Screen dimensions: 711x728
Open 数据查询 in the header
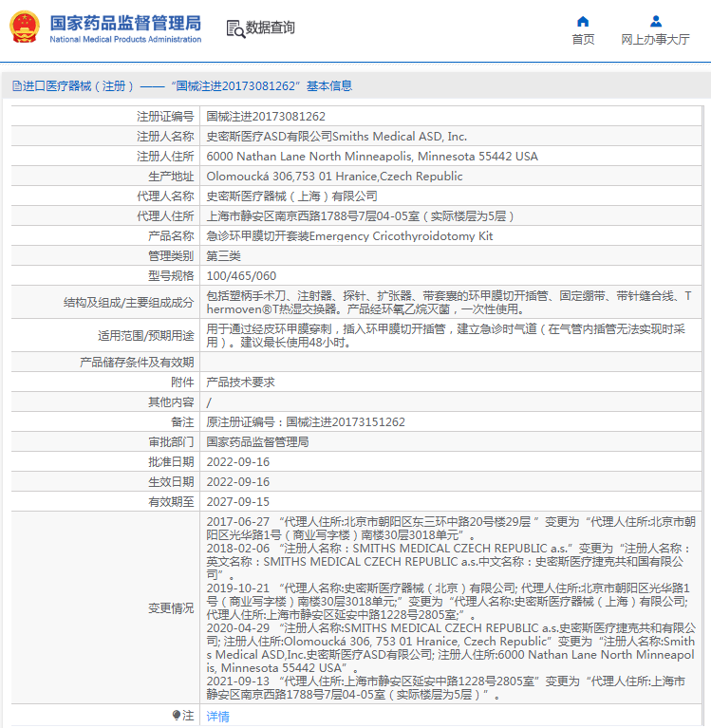[x=271, y=28]
